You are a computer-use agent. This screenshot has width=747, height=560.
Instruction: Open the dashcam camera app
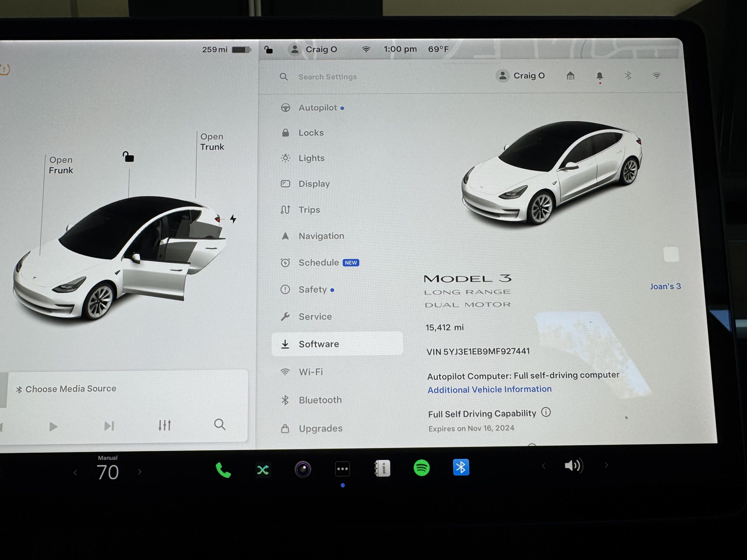click(303, 469)
